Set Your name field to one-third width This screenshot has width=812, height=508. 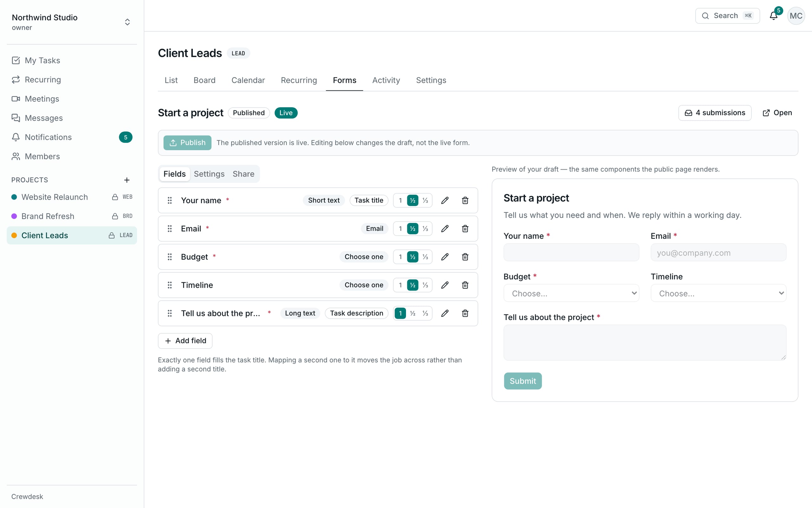tap(425, 200)
